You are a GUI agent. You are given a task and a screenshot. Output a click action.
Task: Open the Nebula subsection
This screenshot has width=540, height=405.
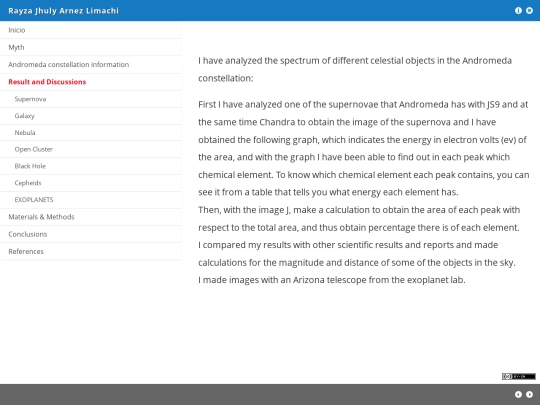coord(91,133)
